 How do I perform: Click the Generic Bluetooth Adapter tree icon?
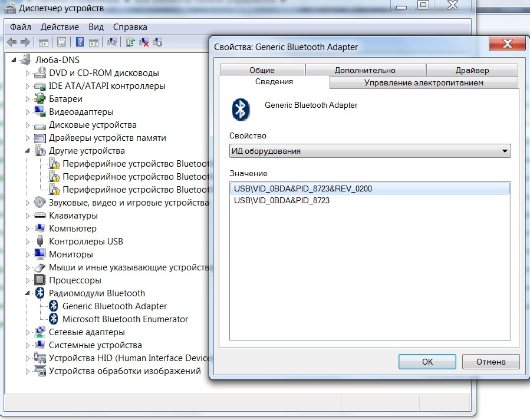pos(54,306)
